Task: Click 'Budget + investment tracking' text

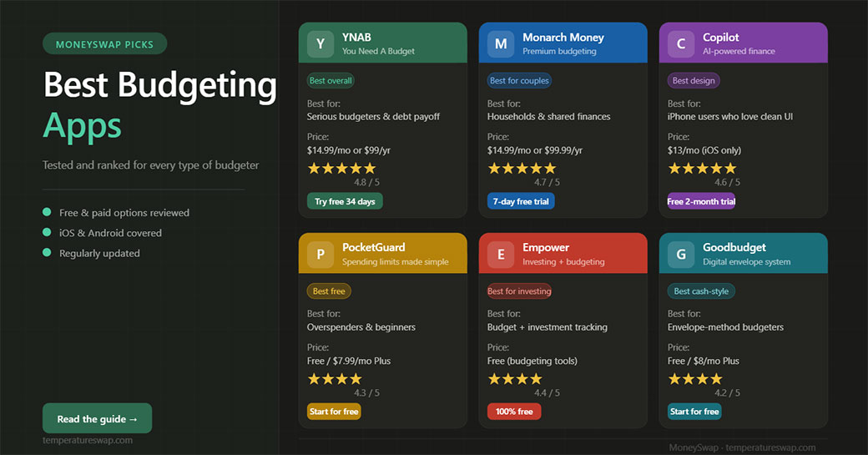Action: tap(547, 327)
